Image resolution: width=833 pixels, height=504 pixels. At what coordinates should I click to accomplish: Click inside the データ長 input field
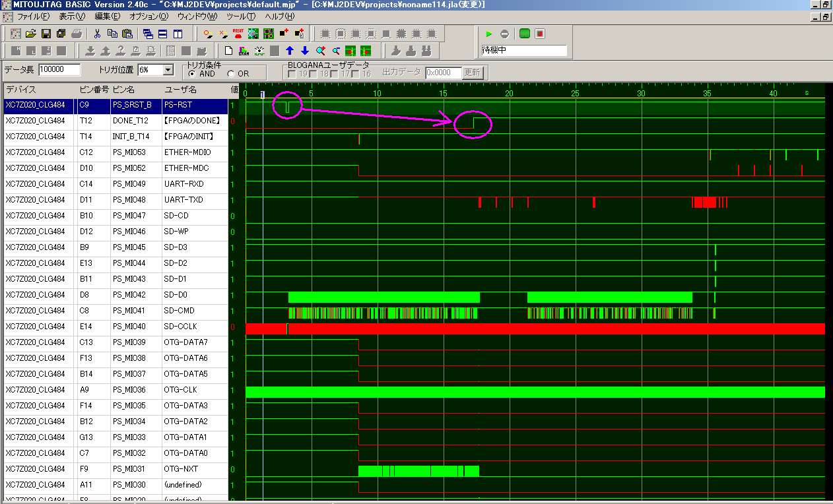pyautogui.click(x=59, y=70)
